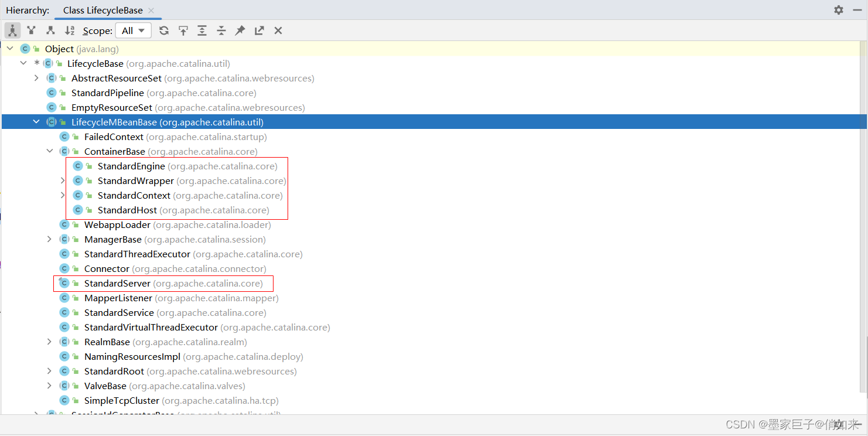Click the class icon beside SimpleTcpCluster
Screen dimensions: 868x436
click(x=64, y=400)
